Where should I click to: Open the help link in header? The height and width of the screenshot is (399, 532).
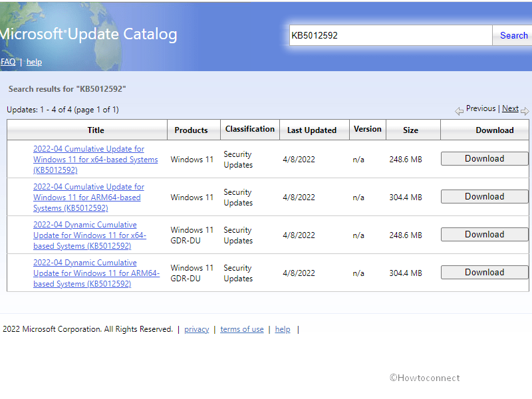coord(34,62)
